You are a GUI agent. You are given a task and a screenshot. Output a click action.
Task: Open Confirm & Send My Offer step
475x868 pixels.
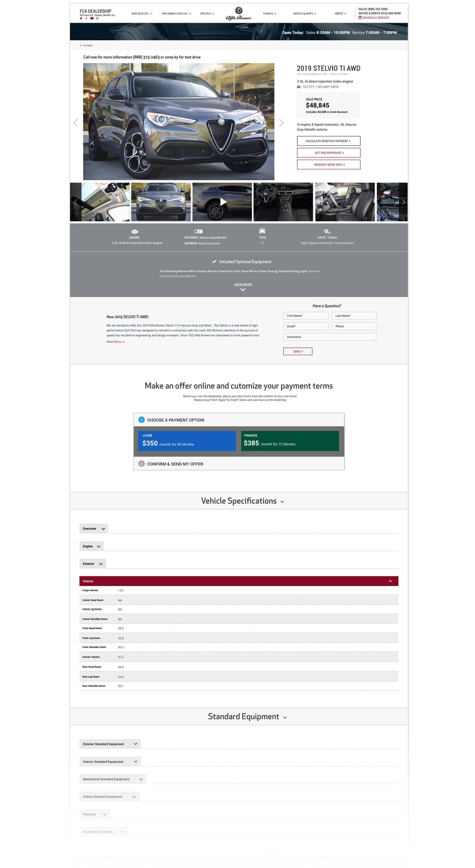click(x=239, y=464)
